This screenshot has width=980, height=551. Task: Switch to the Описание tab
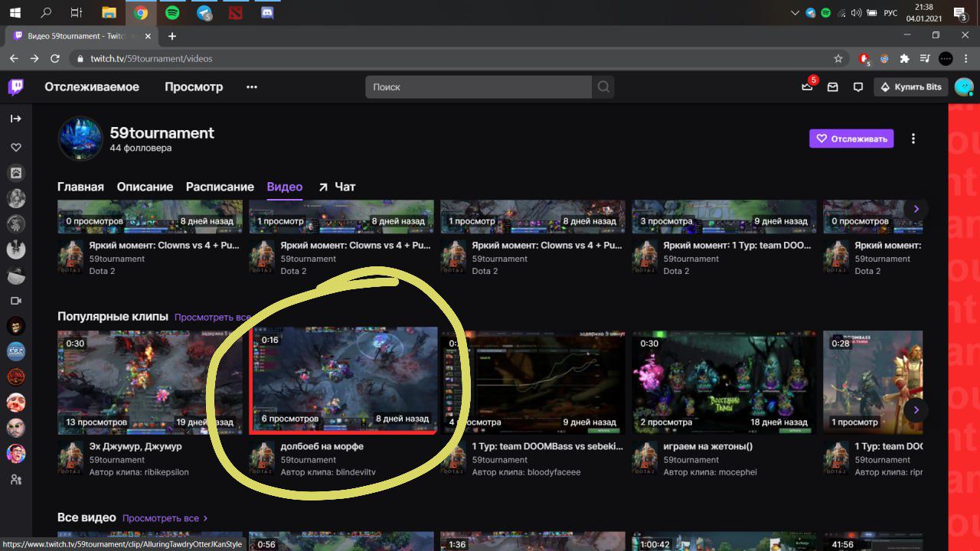145,187
